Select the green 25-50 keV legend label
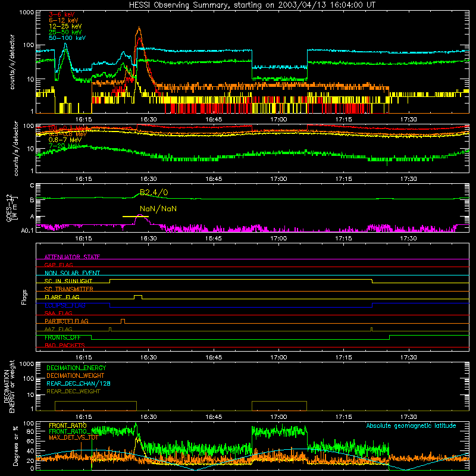The width and height of the screenshot is (476, 476). tap(65, 32)
